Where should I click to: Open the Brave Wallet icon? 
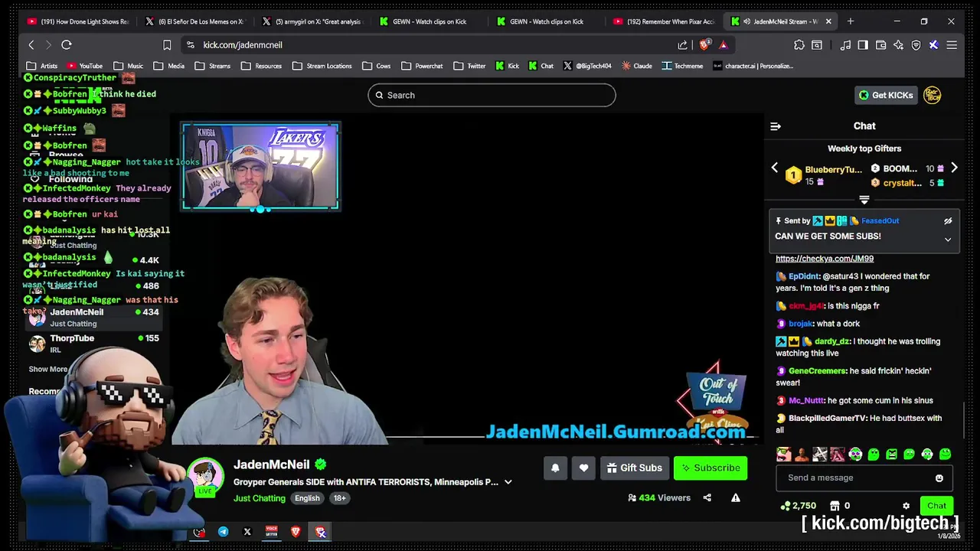pyautogui.click(x=880, y=45)
